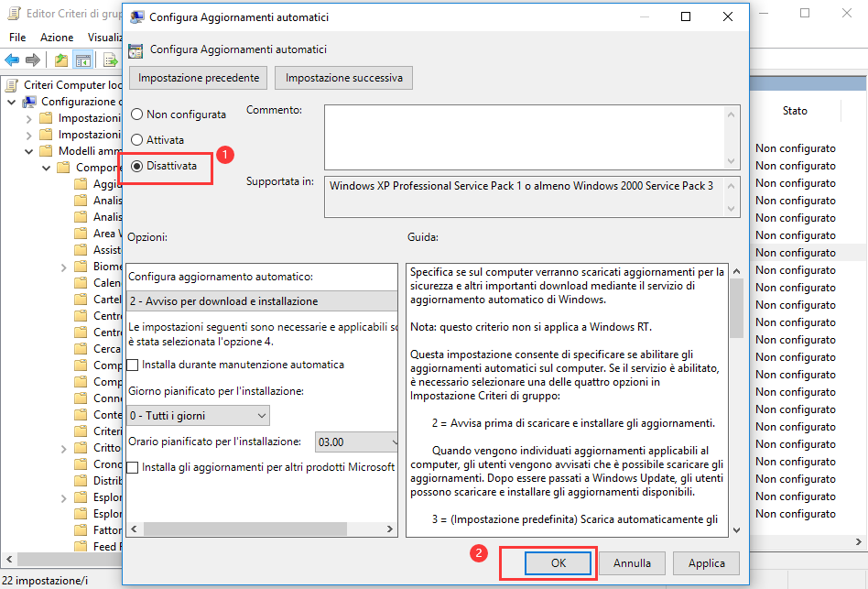Click the computer icon of Configurazione node
This screenshot has width=868, height=589.
(x=29, y=102)
